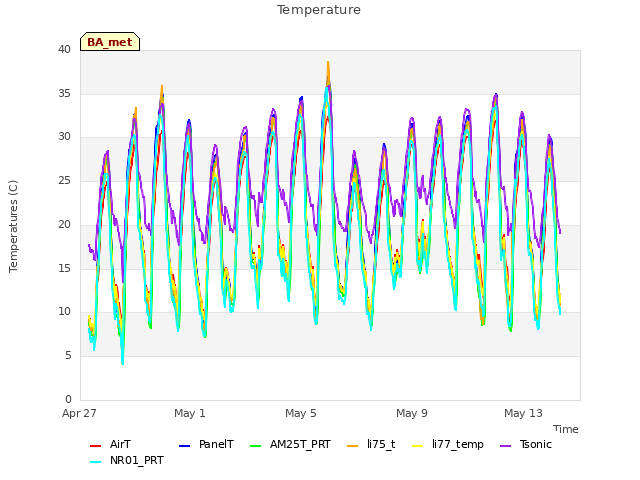Click the green AM25T_PRT legend color marker
640x480 pixels.
256,445
